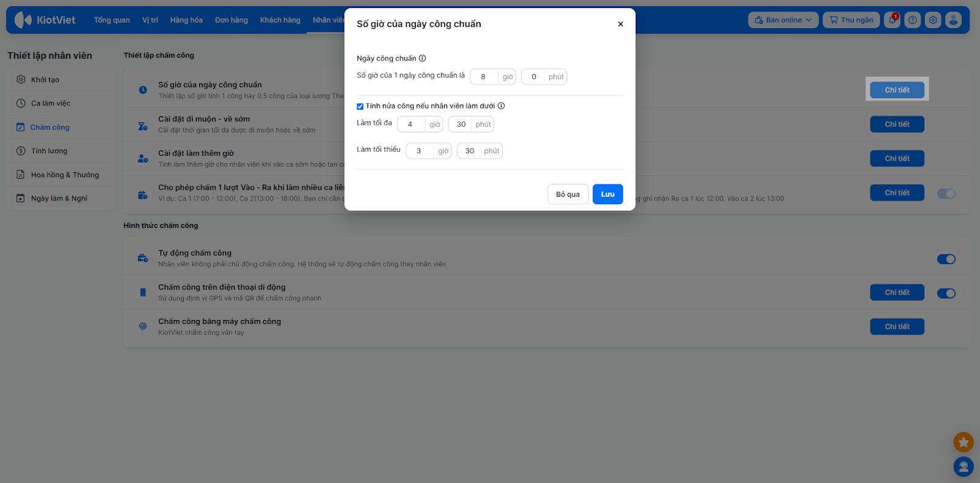980x483 pixels.
Task: Click phone icon of Chấm công trên điện thoại
Action: coord(143,292)
